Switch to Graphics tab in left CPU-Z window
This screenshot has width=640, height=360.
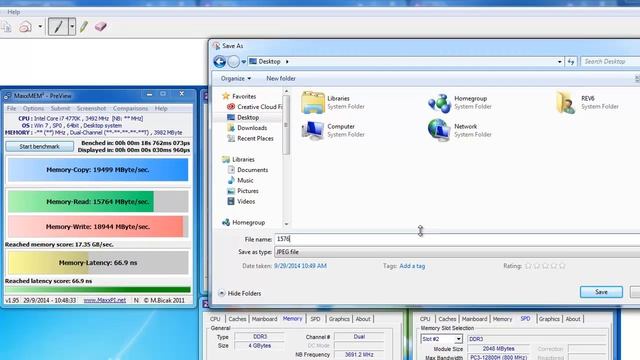(x=339, y=319)
